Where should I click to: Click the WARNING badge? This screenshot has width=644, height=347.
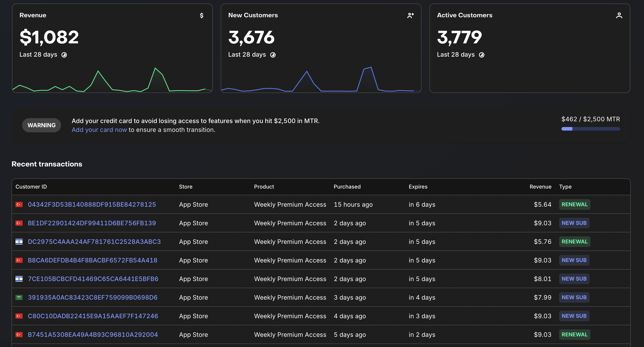[x=42, y=125]
